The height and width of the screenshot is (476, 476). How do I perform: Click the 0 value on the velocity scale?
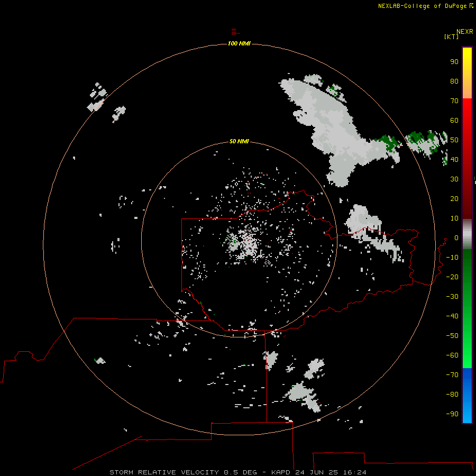[456, 237]
